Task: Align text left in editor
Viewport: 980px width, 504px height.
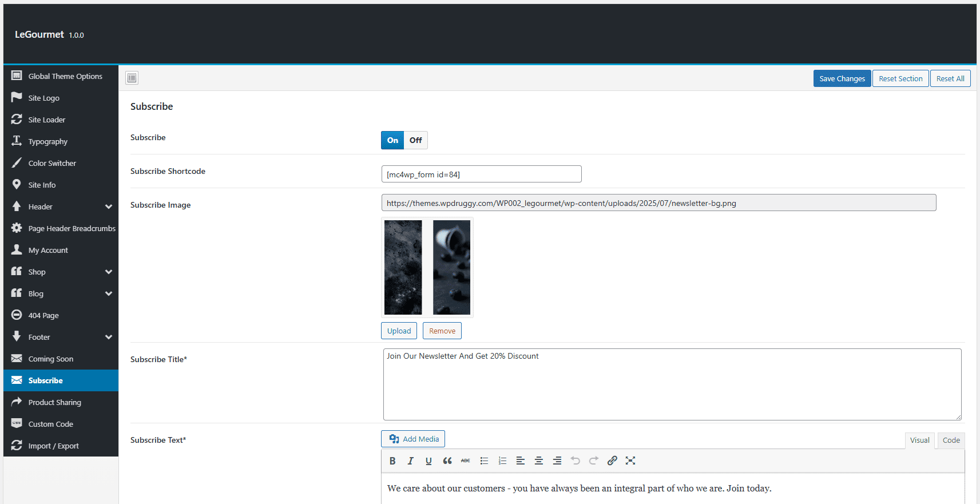Action: (521, 461)
